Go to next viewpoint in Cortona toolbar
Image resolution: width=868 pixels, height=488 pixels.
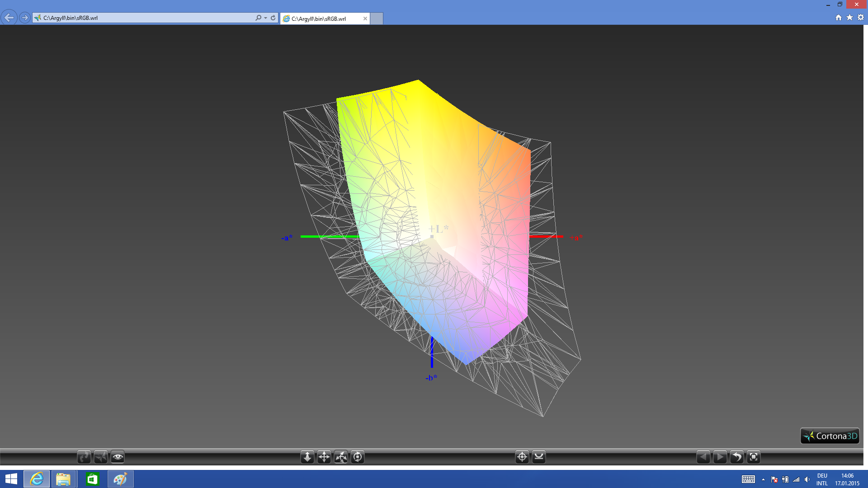pos(720,457)
